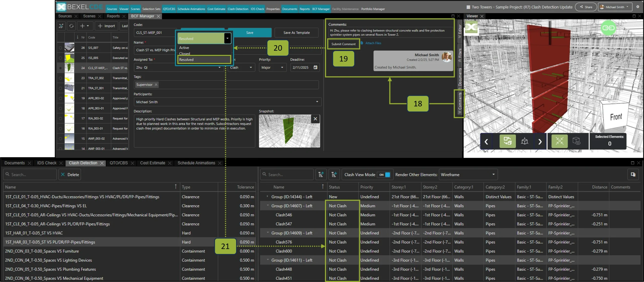This screenshot has height=282, width=644.
Task: Refresh the BCF issue list
Action: point(71,26)
